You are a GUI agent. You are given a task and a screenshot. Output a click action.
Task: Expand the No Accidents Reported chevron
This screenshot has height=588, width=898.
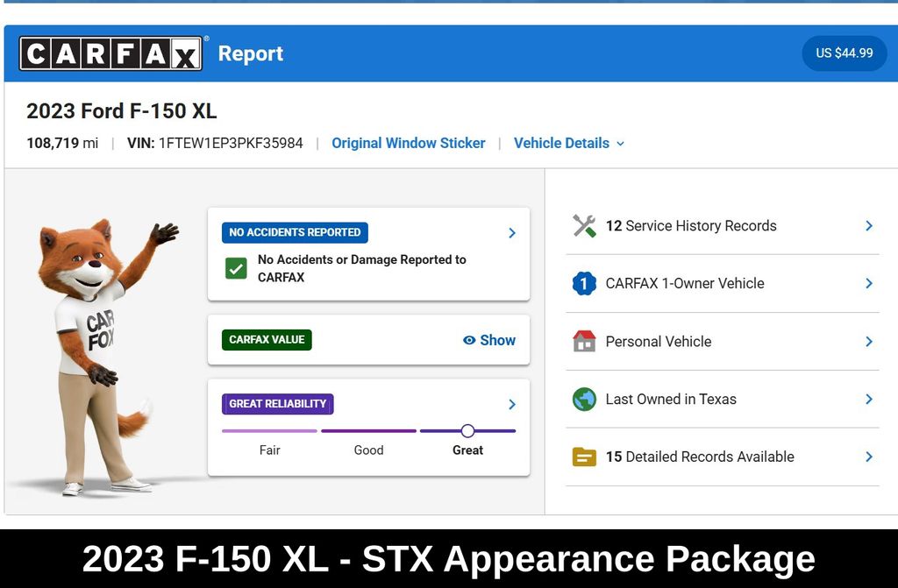click(512, 232)
